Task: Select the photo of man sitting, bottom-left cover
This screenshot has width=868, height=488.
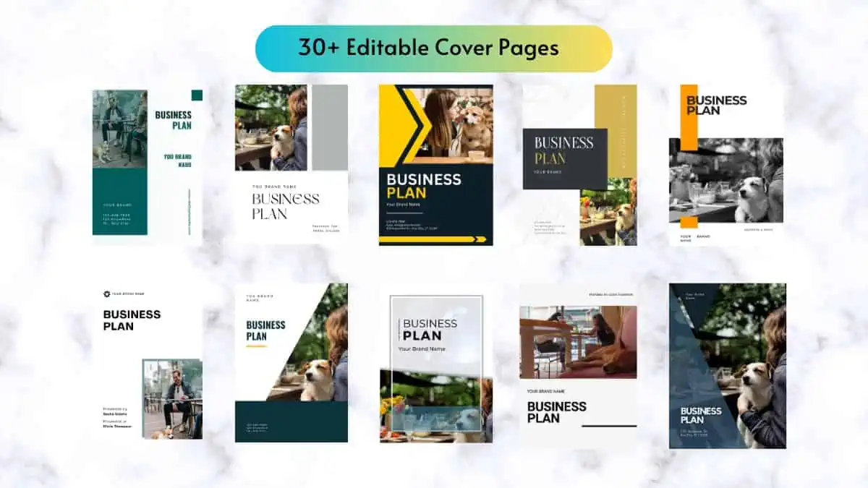Action: (171, 398)
